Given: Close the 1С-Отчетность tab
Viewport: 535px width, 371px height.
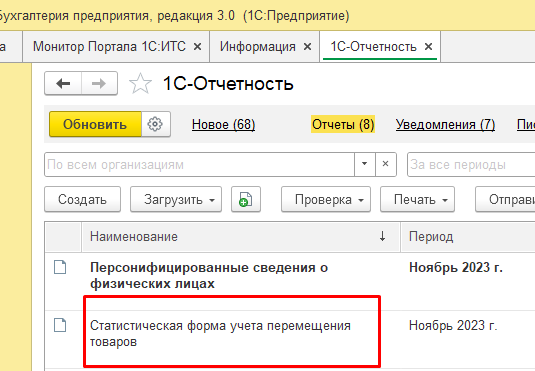Looking at the screenshot, I should coord(429,46).
